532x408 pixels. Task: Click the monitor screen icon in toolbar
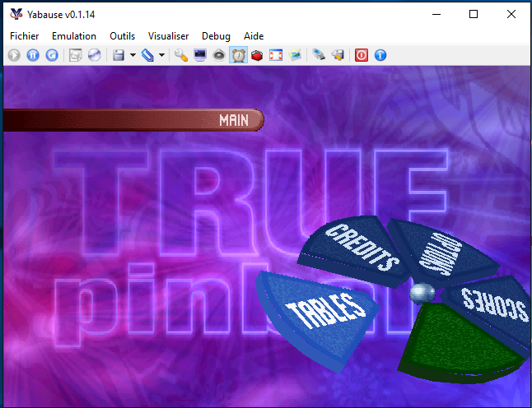[200, 55]
